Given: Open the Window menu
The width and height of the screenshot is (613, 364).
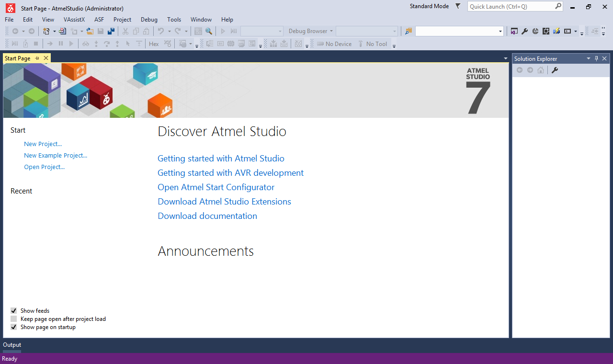Looking at the screenshot, I should click(201, 20).
